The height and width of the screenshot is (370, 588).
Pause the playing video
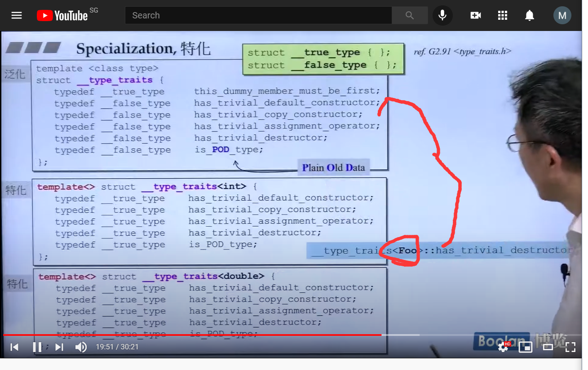[x=37, y=347]
